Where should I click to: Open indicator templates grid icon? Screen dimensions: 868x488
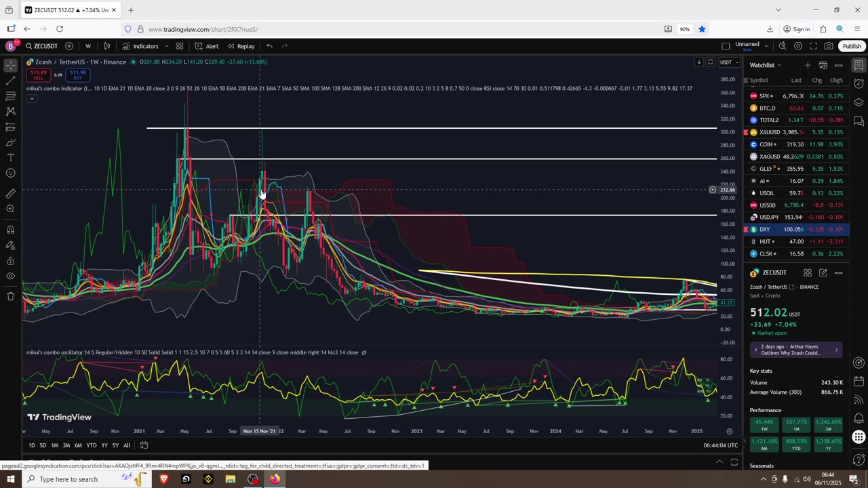[180, 46]
